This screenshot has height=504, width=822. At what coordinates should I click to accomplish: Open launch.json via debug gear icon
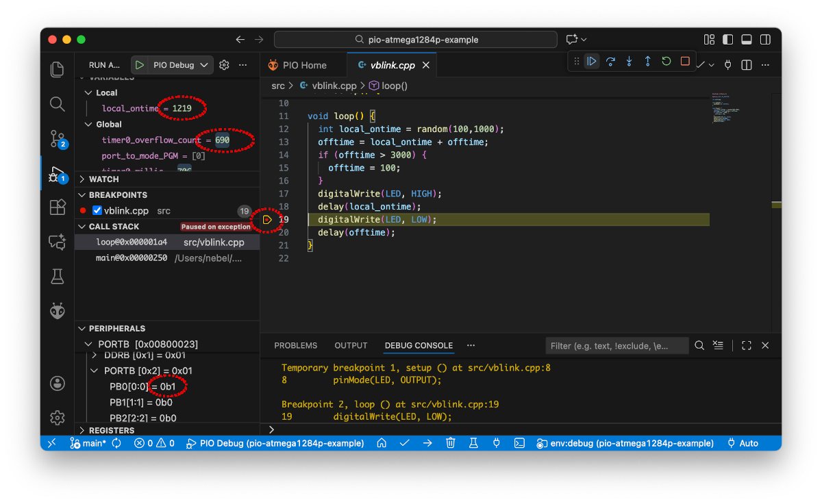click(224, 65)
